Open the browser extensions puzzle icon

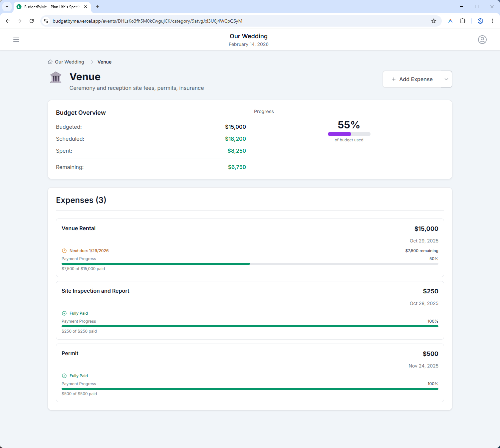coord(462,21)
